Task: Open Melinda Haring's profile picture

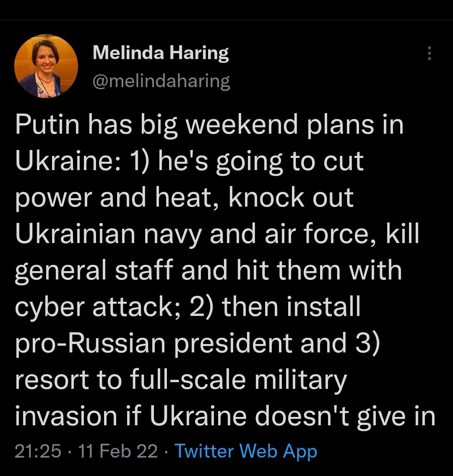Action: (x=46, y=66)
